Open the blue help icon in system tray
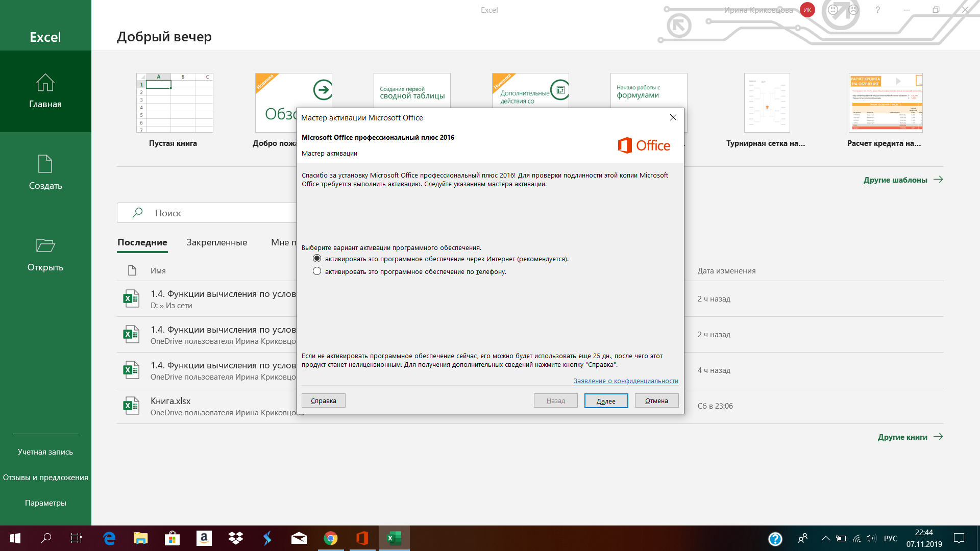Image resolution: width=980 pixels, height=551 pixels. click(x=775, y=538)
